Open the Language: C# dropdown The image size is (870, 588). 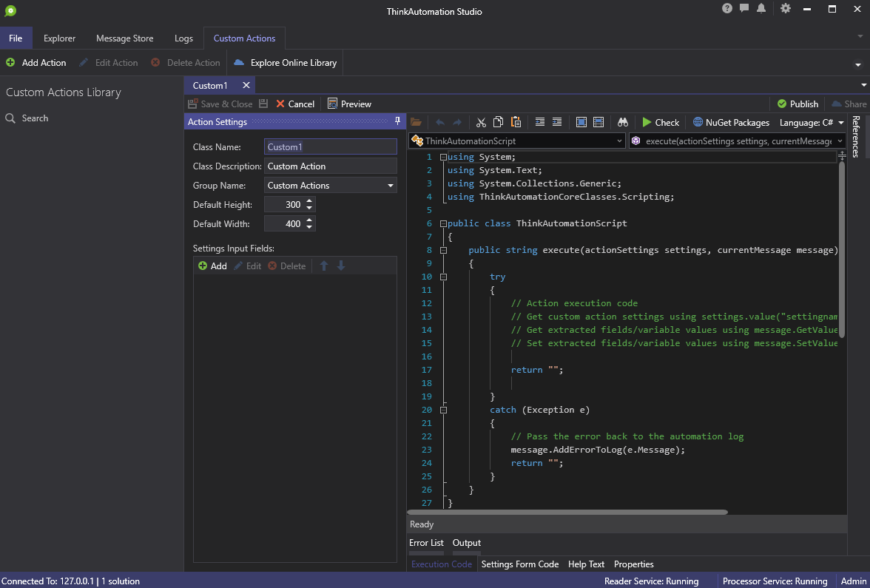pos(812,123)
